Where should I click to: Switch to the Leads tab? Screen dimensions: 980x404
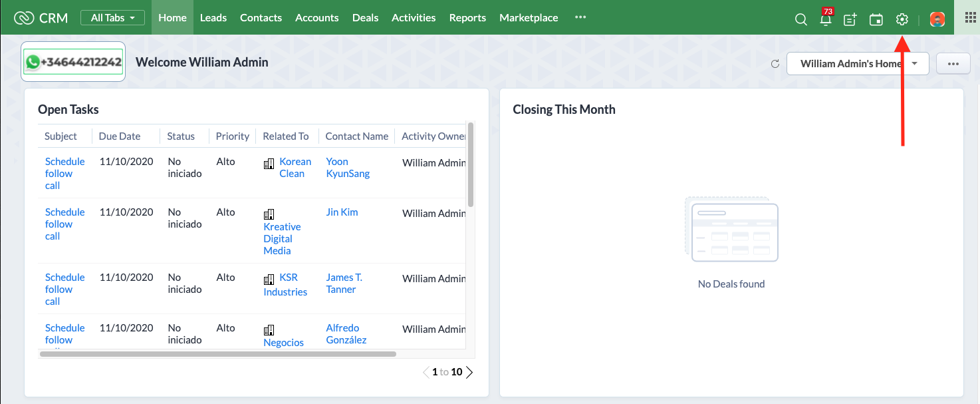pos(213,17)
